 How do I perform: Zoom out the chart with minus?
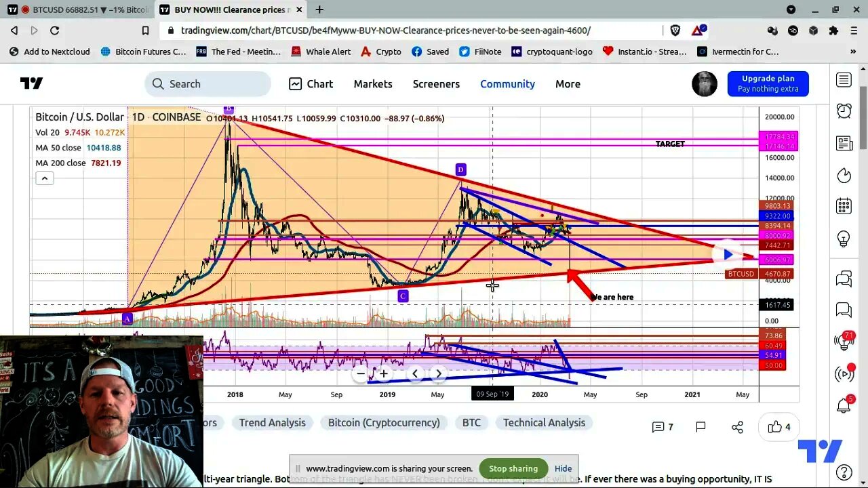point(361,373)
